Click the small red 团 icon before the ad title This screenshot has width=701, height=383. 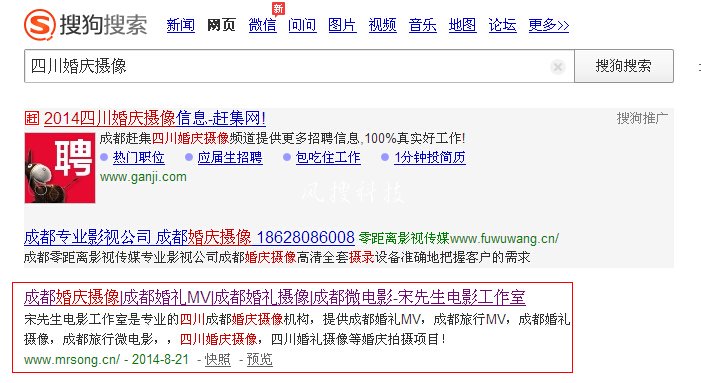point(32,118)
